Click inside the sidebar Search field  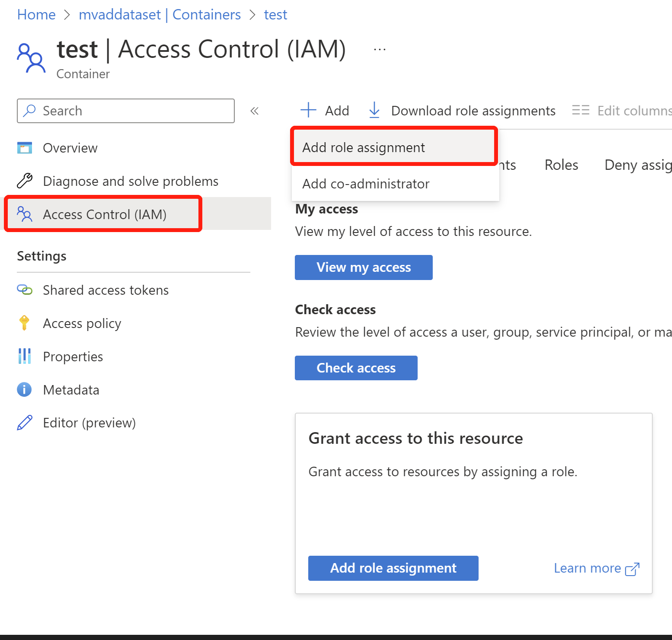(x=126, y=111)
